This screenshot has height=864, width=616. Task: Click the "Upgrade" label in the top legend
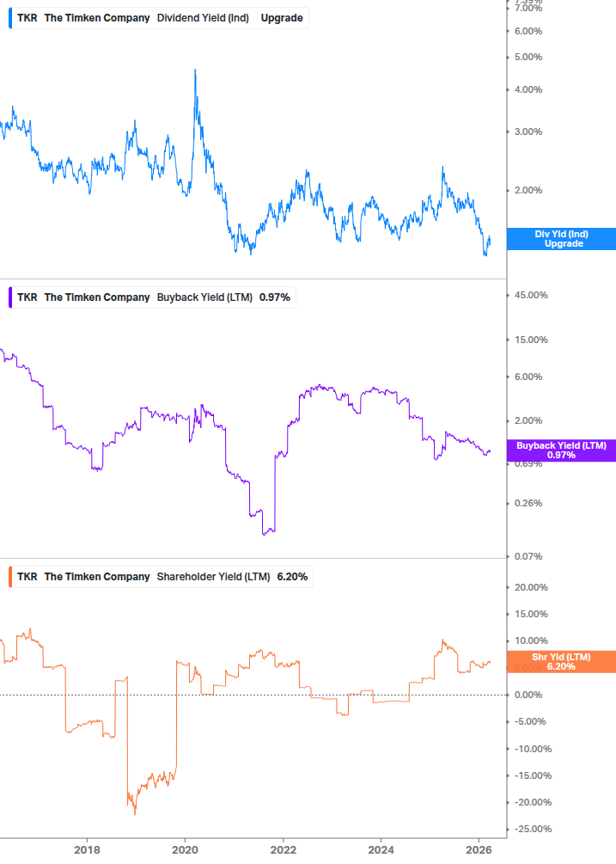[x=284, y=17]
